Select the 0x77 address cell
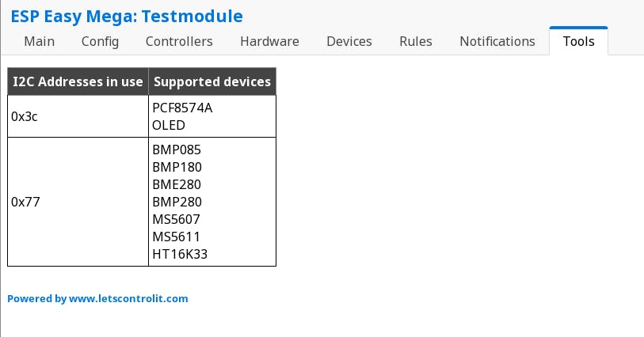Image resolution: width=644 pixels, height=337 pixels. (x=25, y=202)
